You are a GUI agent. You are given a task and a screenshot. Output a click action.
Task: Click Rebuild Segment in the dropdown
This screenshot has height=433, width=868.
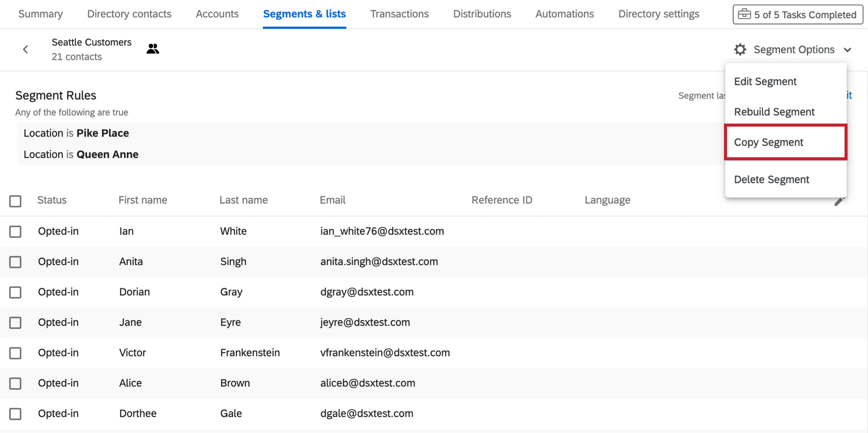point(774,112)
